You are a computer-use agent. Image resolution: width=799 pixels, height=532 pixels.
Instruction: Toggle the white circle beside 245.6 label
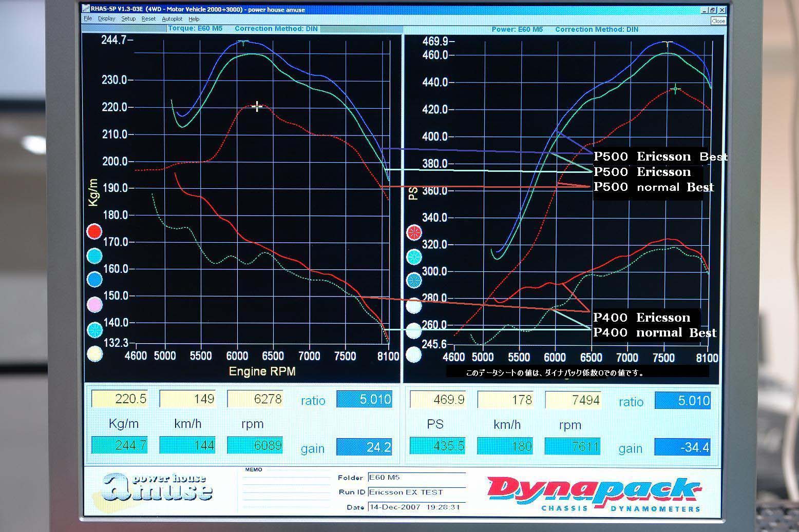(414, 354)
